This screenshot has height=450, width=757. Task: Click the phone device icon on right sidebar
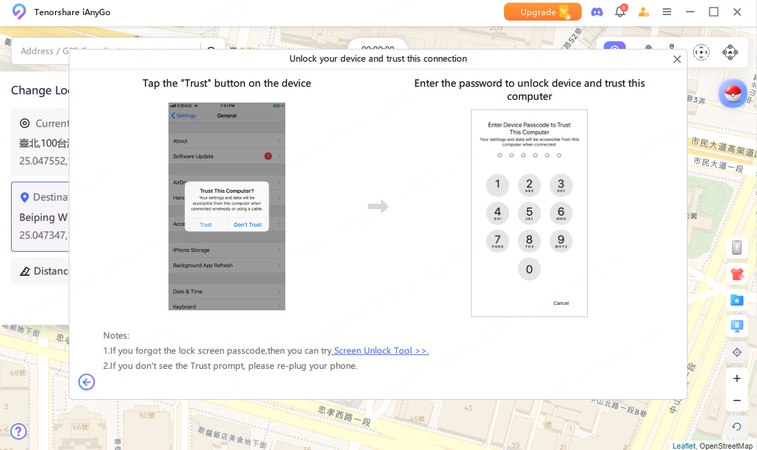737,247
